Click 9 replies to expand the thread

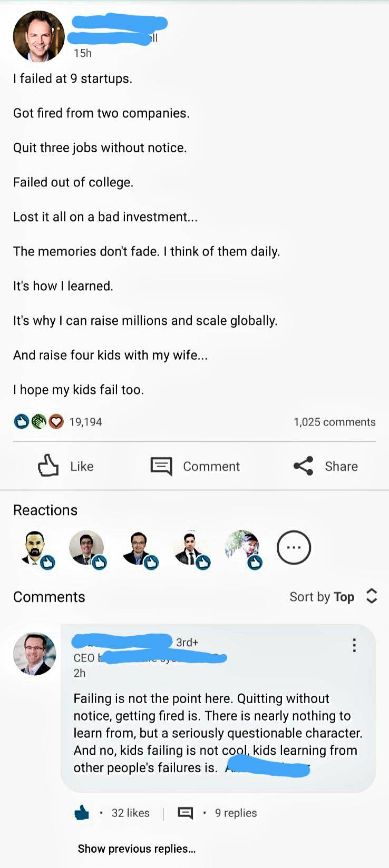pyautogui.click(x=235, y=813)
